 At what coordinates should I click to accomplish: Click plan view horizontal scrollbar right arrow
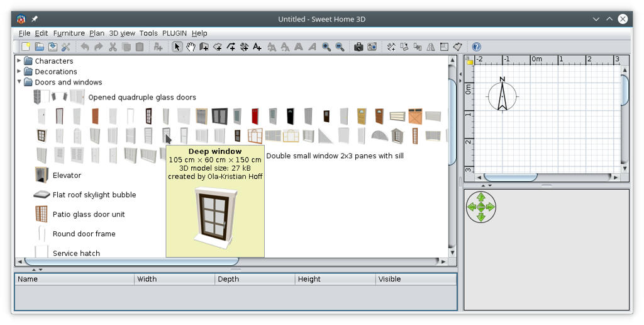point(615,178)
